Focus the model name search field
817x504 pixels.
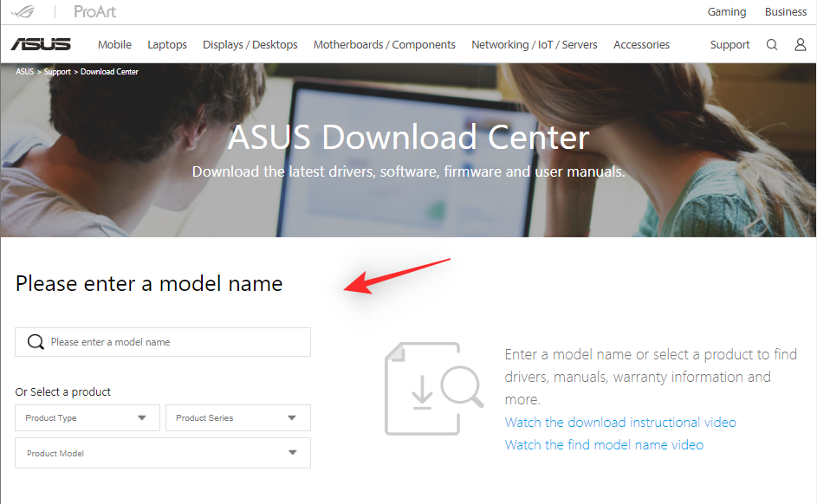tap(173, 342)
